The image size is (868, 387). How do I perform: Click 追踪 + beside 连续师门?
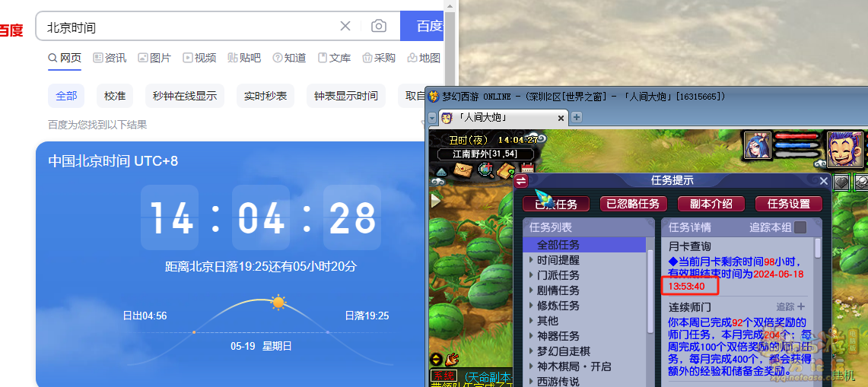coord(790,306)
